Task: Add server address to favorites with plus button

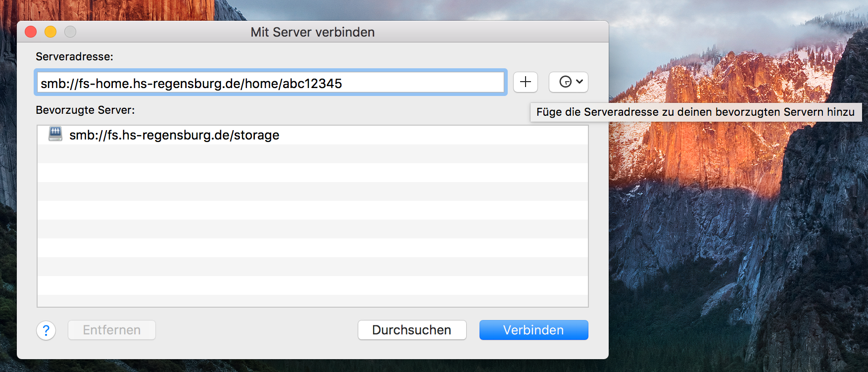Action: tap(525, 82)
